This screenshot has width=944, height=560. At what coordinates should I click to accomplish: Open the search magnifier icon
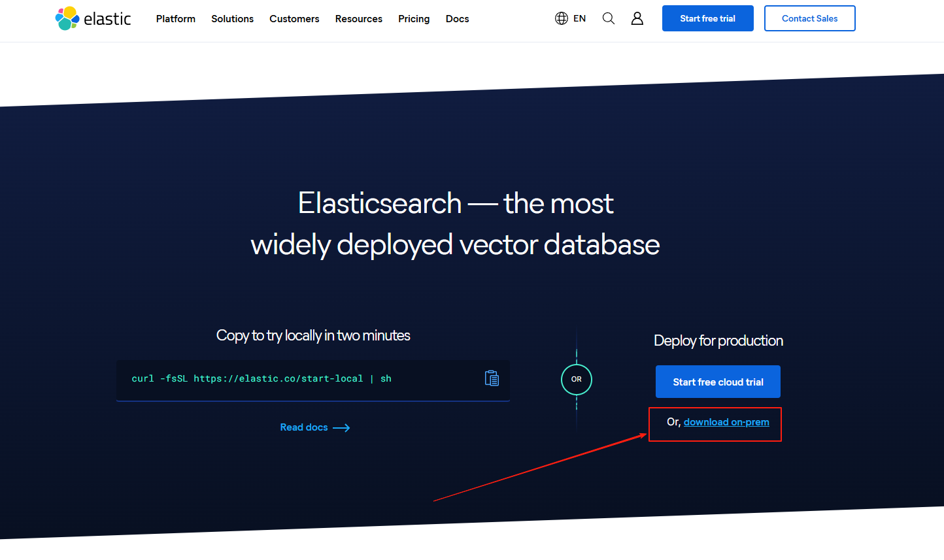pos(609,18)
